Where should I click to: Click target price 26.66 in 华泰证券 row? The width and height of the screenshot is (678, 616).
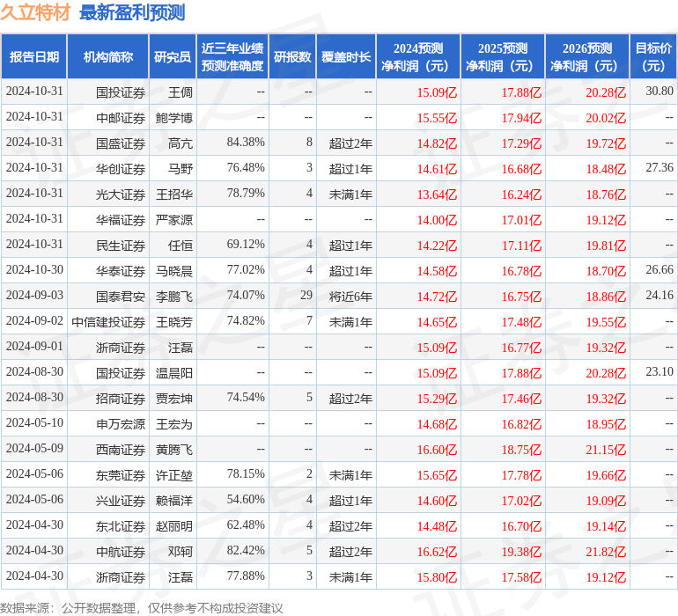[x=659, y=270]
